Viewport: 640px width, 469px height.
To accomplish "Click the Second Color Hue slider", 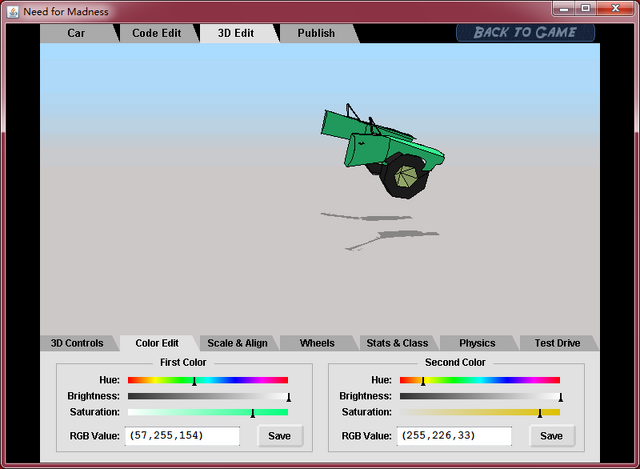I will click(480, 380).
